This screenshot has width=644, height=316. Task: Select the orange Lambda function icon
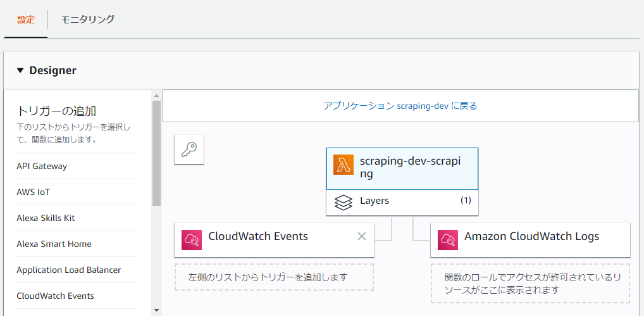[344, 165]
